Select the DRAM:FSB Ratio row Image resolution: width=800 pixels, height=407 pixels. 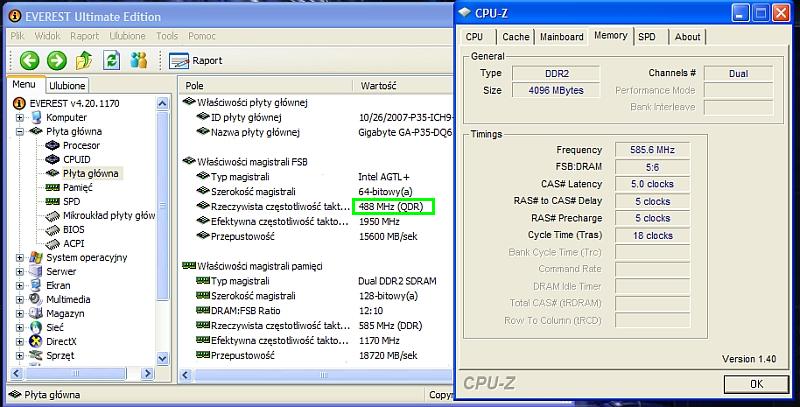click(x=316, y=311)
